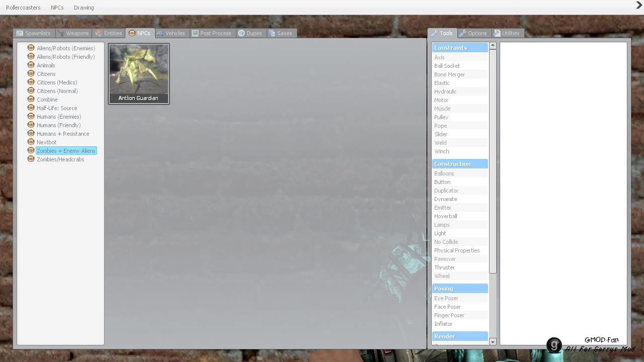Screen dimensions: 644x362
Task: Open the Spawnlists tab
Action: (x=34, y=33)
